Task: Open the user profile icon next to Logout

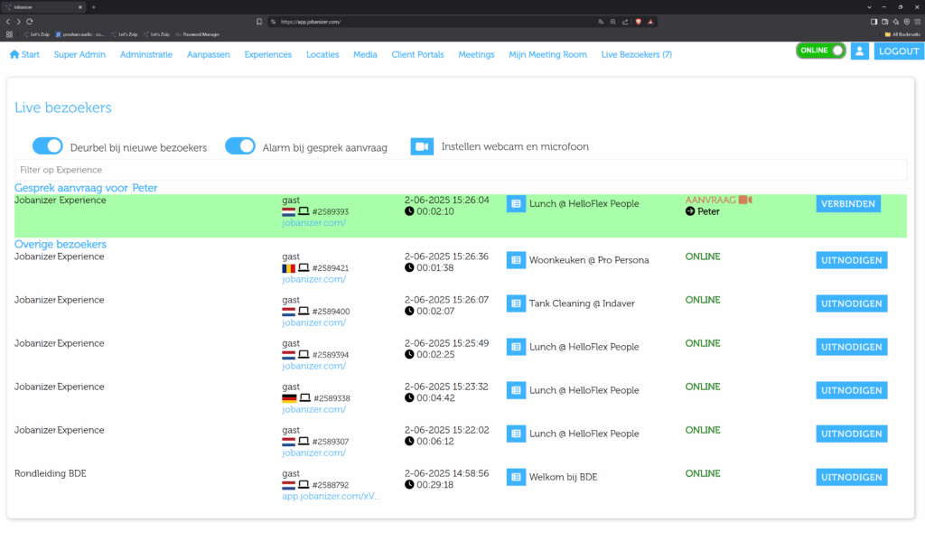Action: point(859,51)
